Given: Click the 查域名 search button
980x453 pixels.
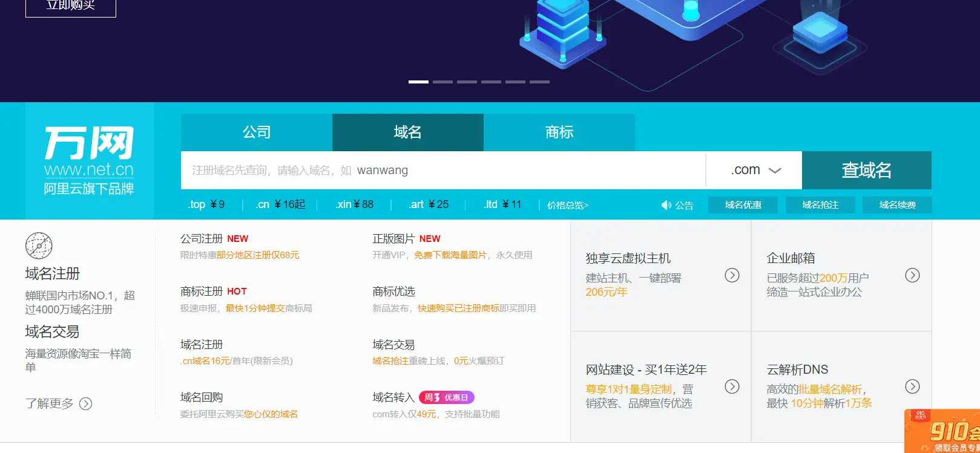Looking at the screenshot, I should [x=867, y=170].
